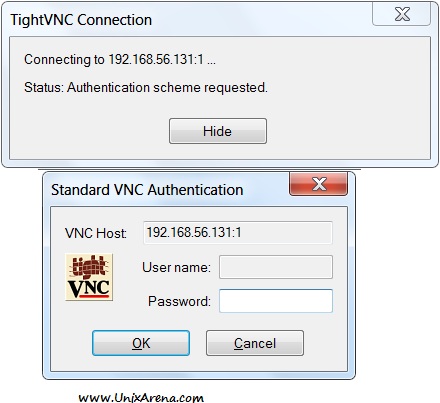
Task: Focus the Password input field
Action: coord(276,301)
